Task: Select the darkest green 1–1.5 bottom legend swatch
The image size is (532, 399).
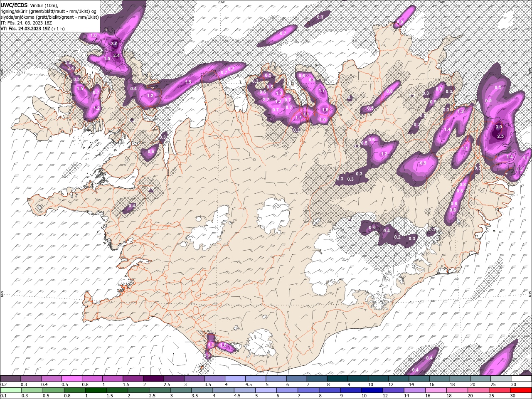Action: tap(96, 390)
